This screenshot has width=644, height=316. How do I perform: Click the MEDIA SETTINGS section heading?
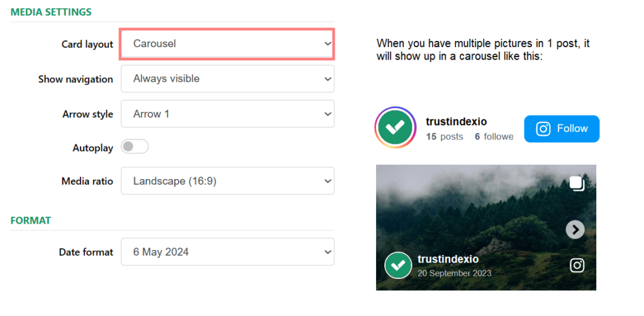coord(51,12)
